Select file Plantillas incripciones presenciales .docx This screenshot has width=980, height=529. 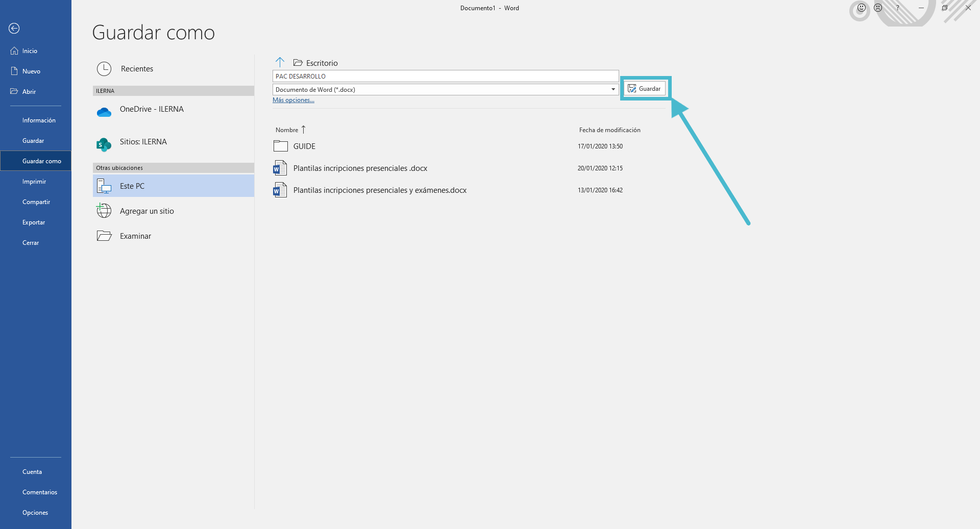pyautogui.click(x=360, y=168)
